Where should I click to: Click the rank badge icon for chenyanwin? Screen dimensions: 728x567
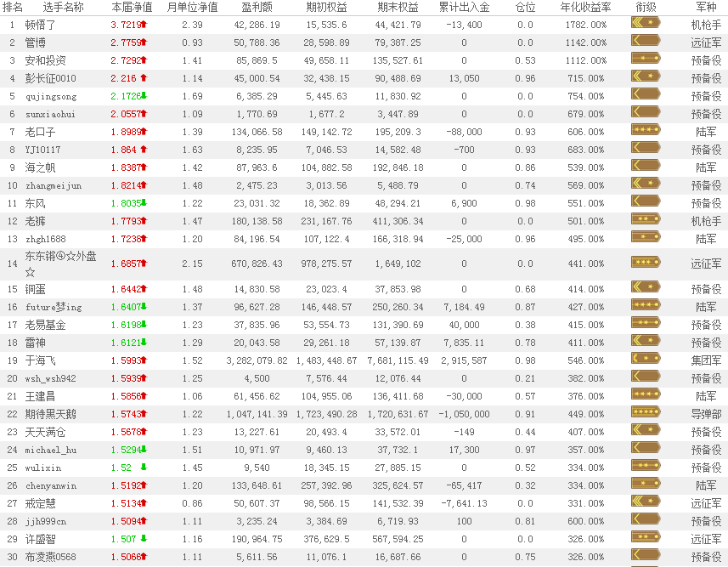[646, 484]
